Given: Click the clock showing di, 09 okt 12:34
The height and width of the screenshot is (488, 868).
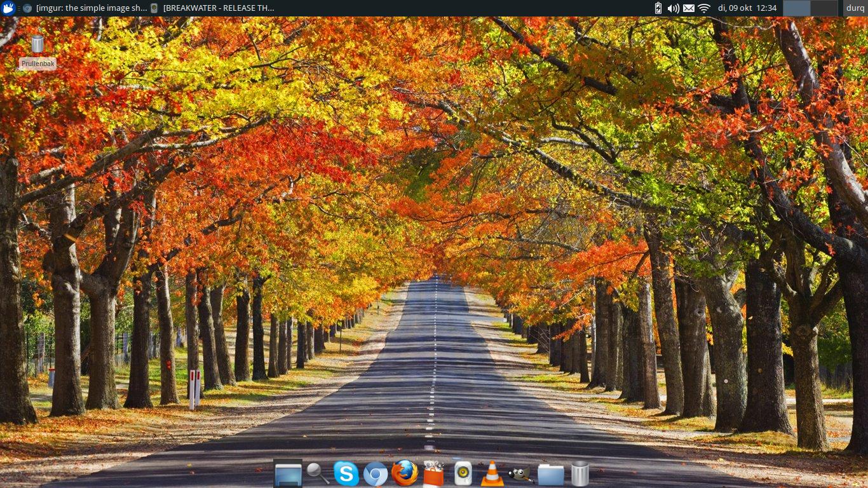Looking at the screenshot, I should click(x=747, y=8).
